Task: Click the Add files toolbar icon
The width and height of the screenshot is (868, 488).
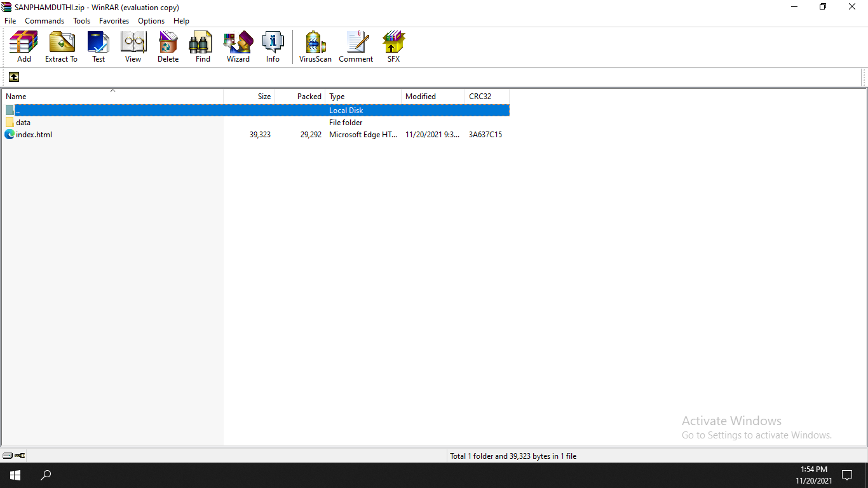Action: click(24, 46)
